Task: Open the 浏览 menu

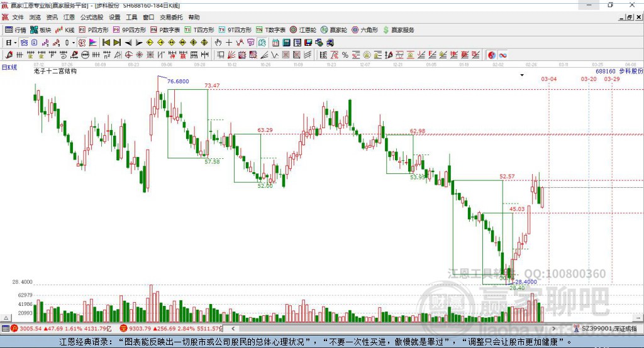Action: pyautogui.click(x=35, y=17)
